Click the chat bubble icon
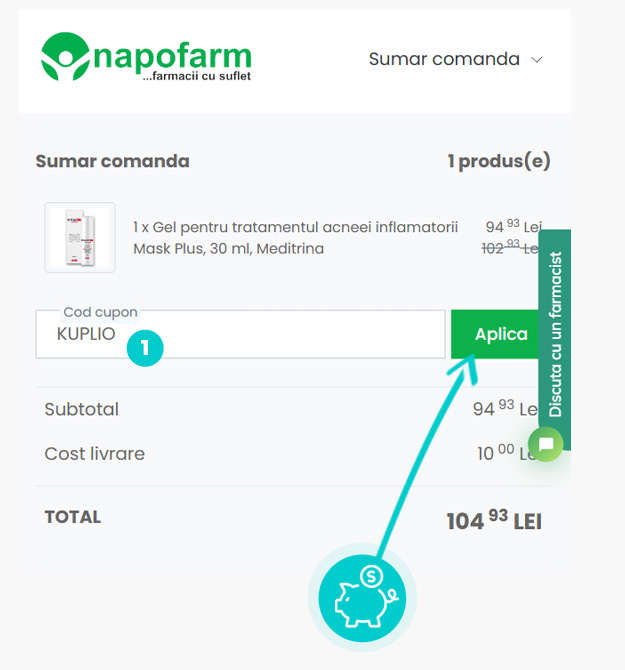 point(546,445)
